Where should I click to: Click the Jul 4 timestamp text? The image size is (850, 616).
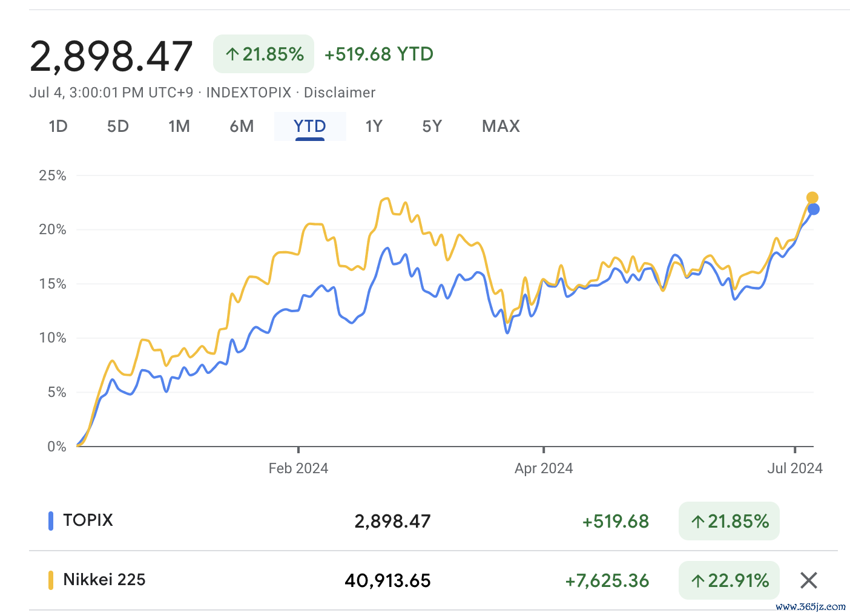(111, 93)
